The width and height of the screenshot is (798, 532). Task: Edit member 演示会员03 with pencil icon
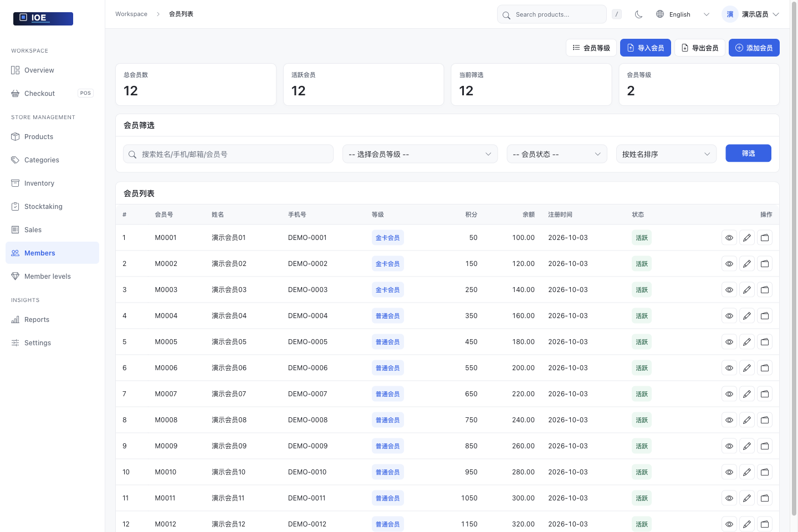pos(747,290)
